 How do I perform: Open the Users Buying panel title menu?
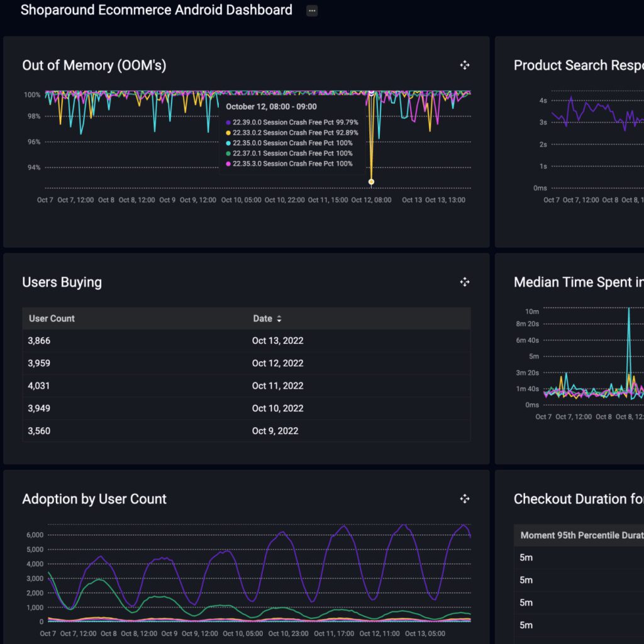click(61, 282)
